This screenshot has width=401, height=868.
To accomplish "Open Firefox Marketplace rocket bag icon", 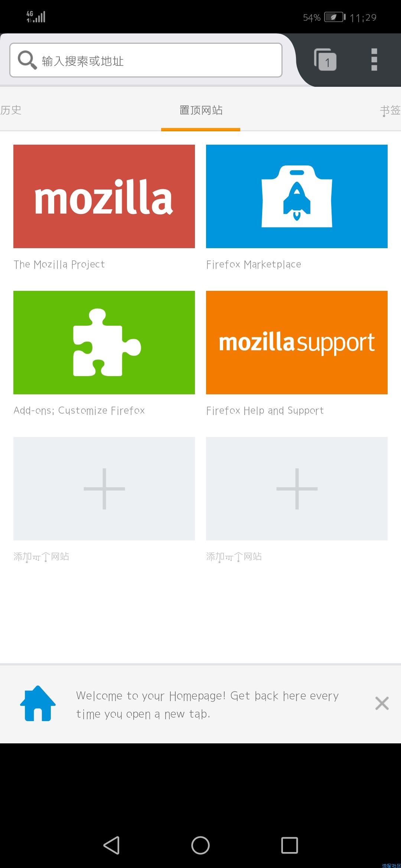I will click(x=297, y=196).
